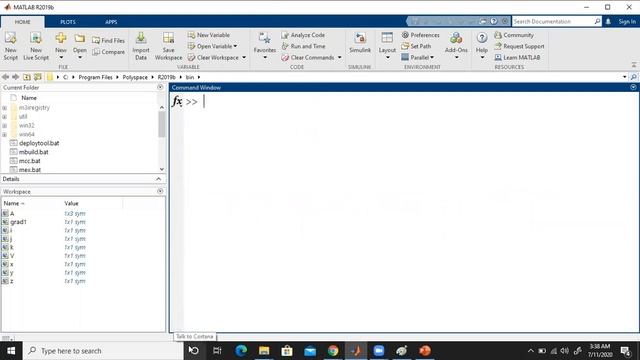
Task: Expand the m3iregistry folder
Action: point(4,108)
